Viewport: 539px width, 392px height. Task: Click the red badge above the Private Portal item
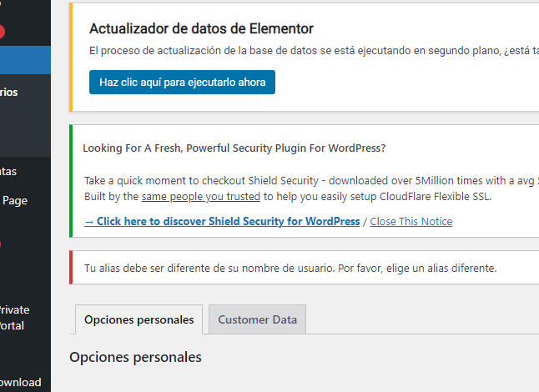tap(1, 244)
